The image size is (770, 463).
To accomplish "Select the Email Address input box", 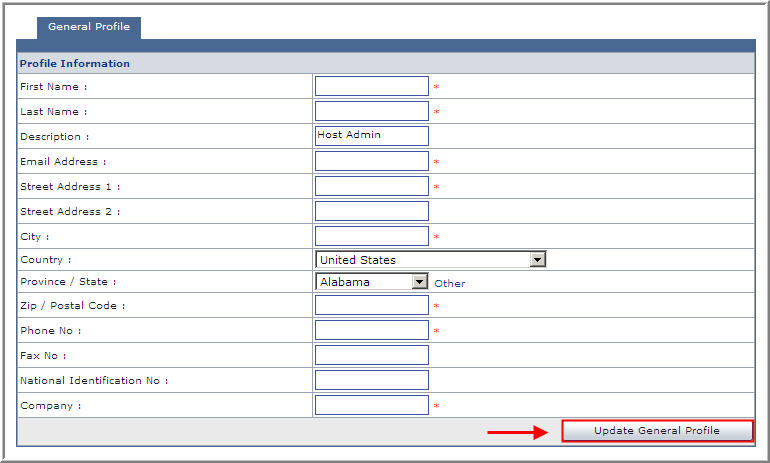I will coord(371,161).
